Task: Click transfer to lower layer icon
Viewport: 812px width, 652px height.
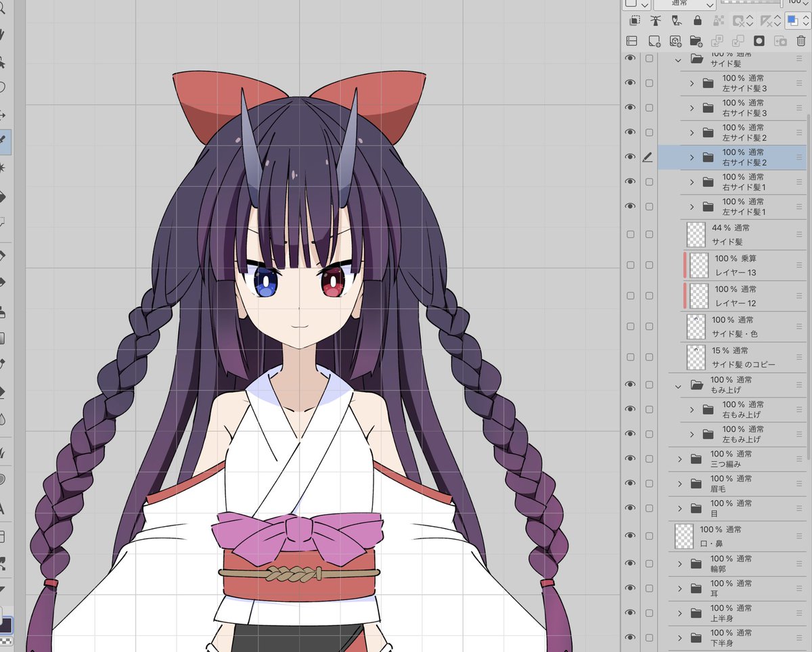Action: click(717, 41)
